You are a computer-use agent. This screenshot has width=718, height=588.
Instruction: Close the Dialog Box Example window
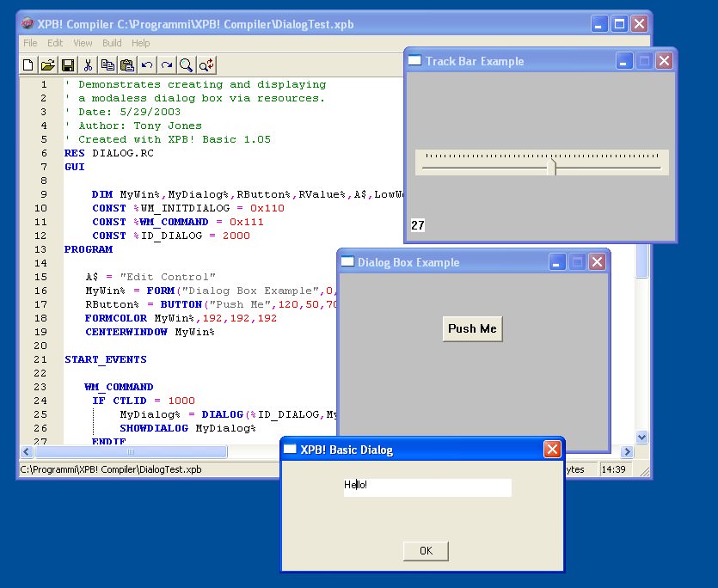coord(597,262)
